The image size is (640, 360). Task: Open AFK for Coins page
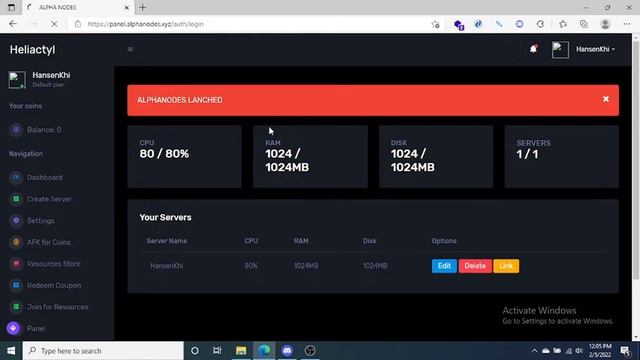coord(49,242)
